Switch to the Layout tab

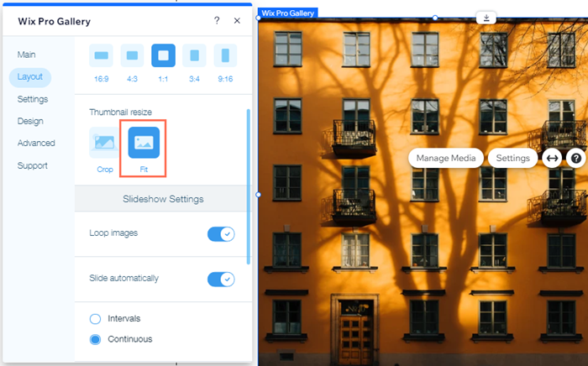pos(30,77)
